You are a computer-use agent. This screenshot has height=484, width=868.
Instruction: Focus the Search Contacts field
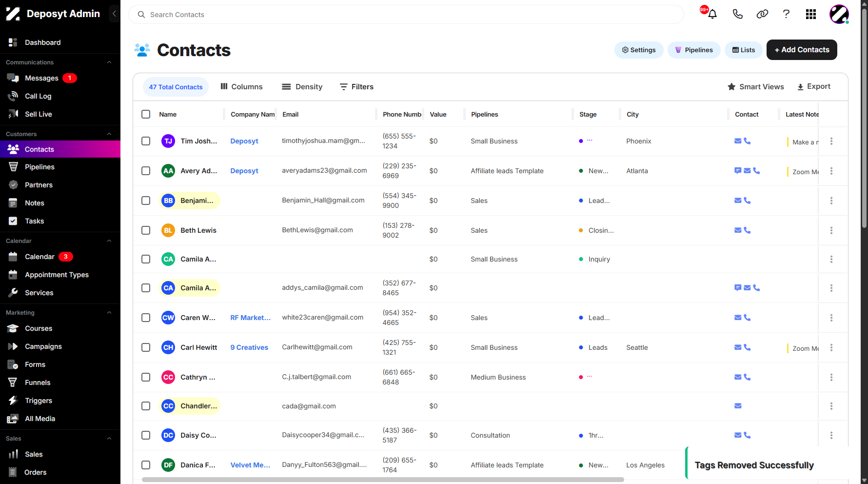pos(406,15)
